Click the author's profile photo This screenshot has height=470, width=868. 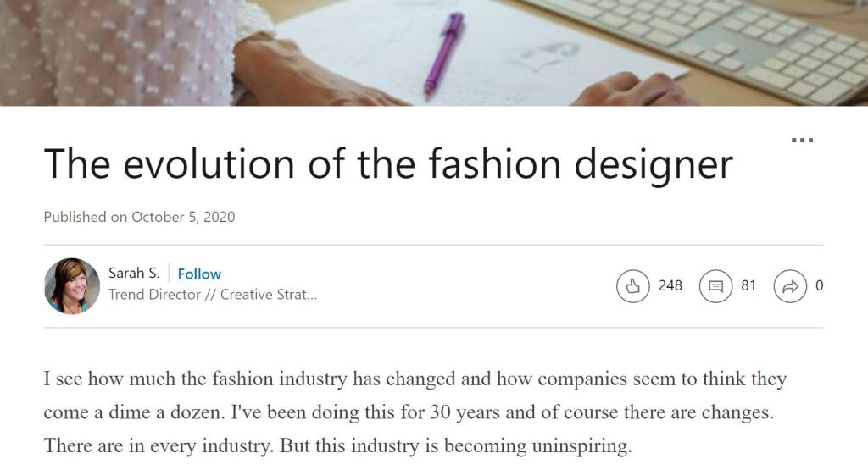point(72,286)
